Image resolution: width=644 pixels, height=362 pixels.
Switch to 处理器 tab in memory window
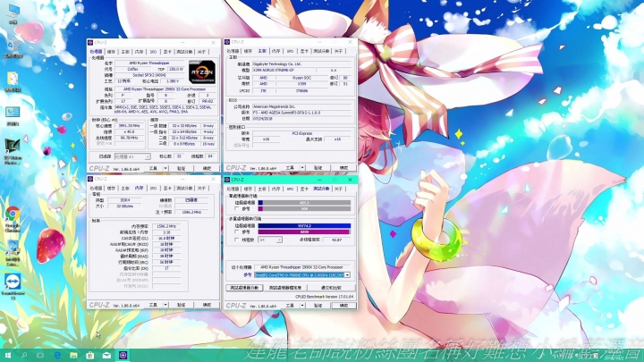tap(96, 188)
